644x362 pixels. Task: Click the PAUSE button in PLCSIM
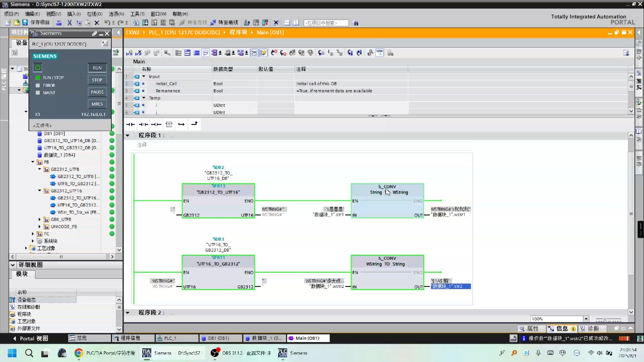pos(97,92)
